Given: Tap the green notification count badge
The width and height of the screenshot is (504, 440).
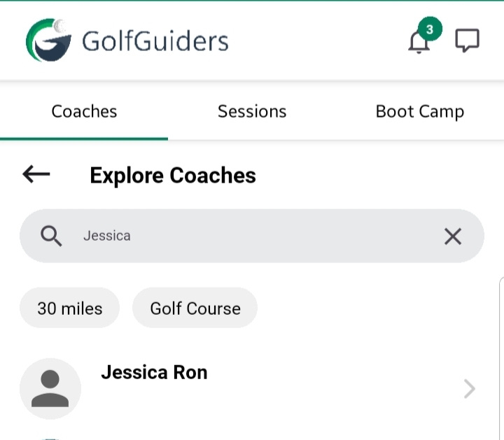Looking at the screenshot, I should pyautogui.click(x=430, y=29).
